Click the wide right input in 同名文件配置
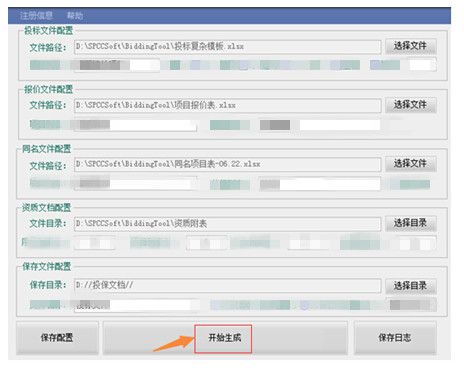This screenshot has width=464, height=370. coord(320,184)
